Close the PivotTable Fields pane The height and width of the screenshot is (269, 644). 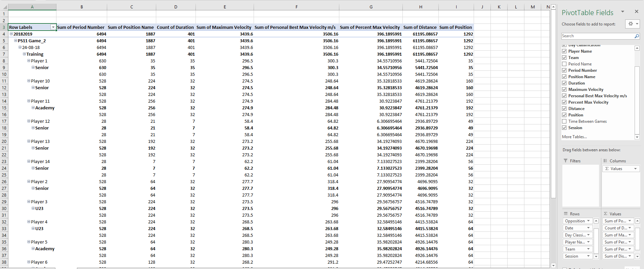(636, 12)
